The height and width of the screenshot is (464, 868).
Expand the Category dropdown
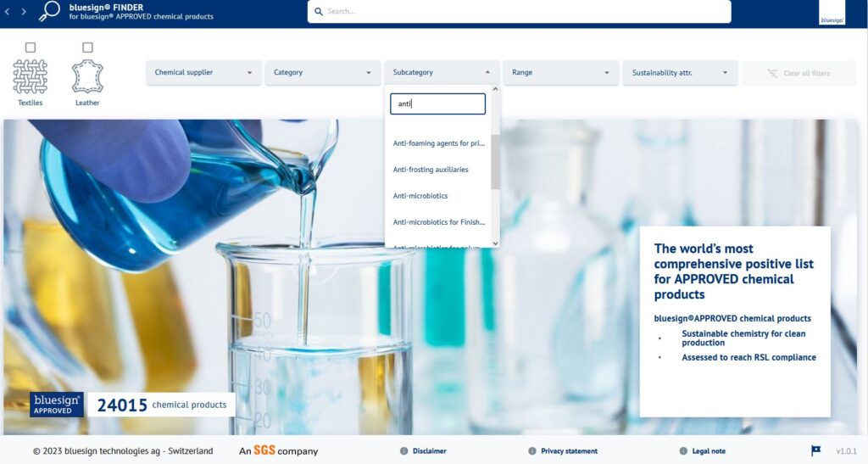[322, 73]
